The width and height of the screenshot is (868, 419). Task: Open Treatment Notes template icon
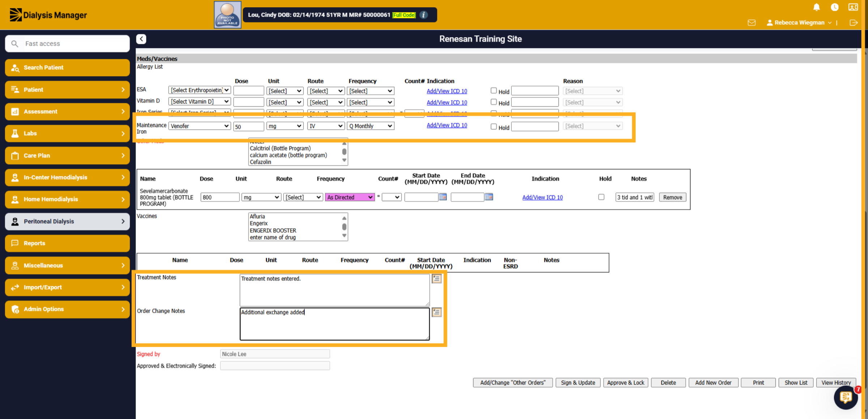tap(437, 279)
